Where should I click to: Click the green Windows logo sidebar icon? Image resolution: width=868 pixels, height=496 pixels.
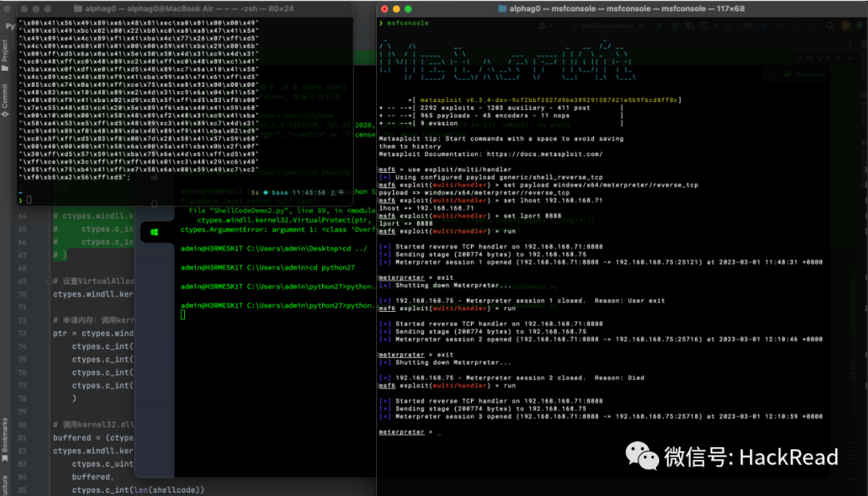pos(154,232)
